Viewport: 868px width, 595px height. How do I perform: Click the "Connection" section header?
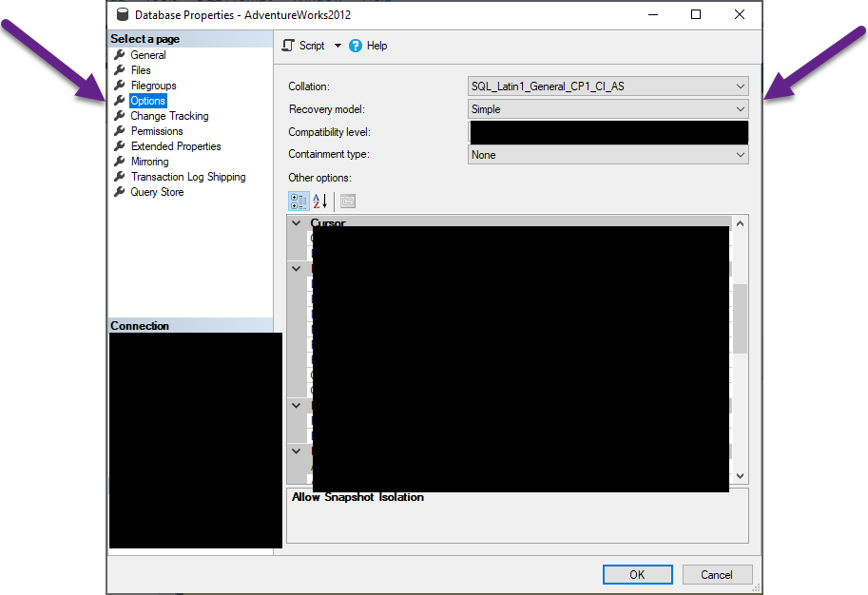tap(140, 325)
